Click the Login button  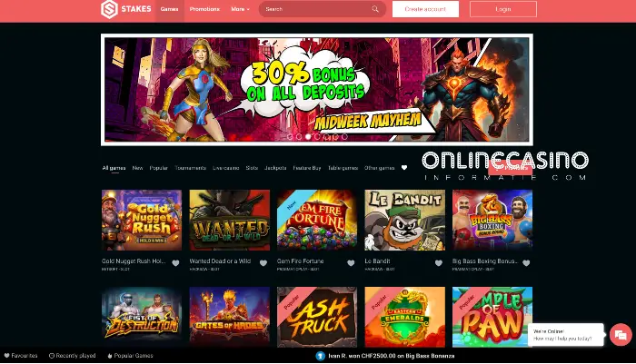pos(503,9)
